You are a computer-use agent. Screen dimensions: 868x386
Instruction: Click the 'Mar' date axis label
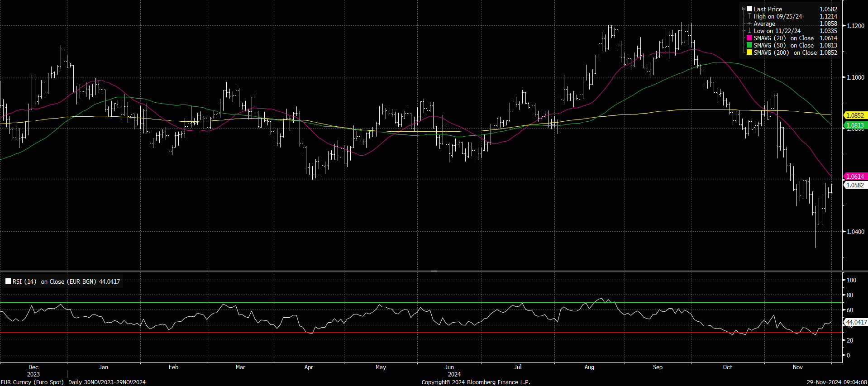[240, 367]
